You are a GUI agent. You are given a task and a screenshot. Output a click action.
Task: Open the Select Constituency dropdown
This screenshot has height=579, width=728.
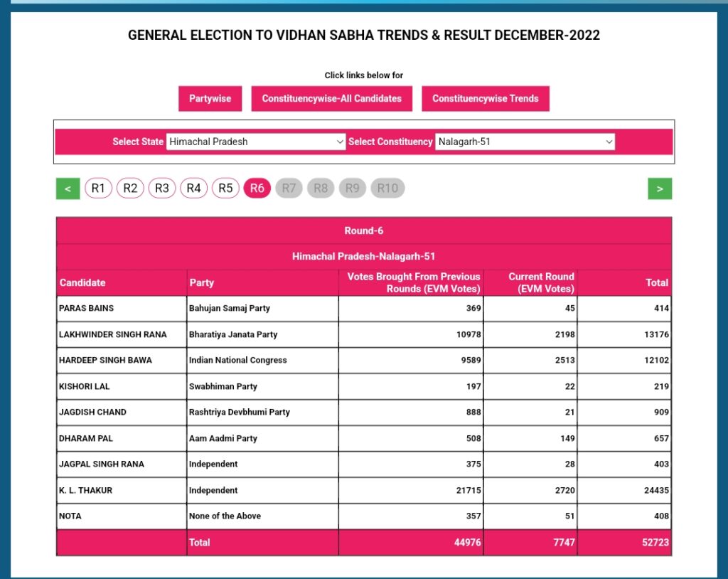(x=525, y=142)
